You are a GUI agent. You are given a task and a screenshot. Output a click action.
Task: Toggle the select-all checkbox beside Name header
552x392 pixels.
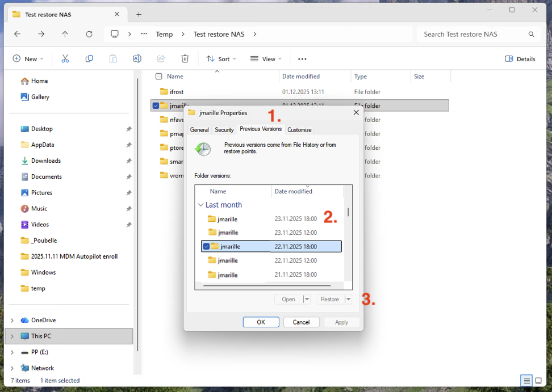point(159,77)
